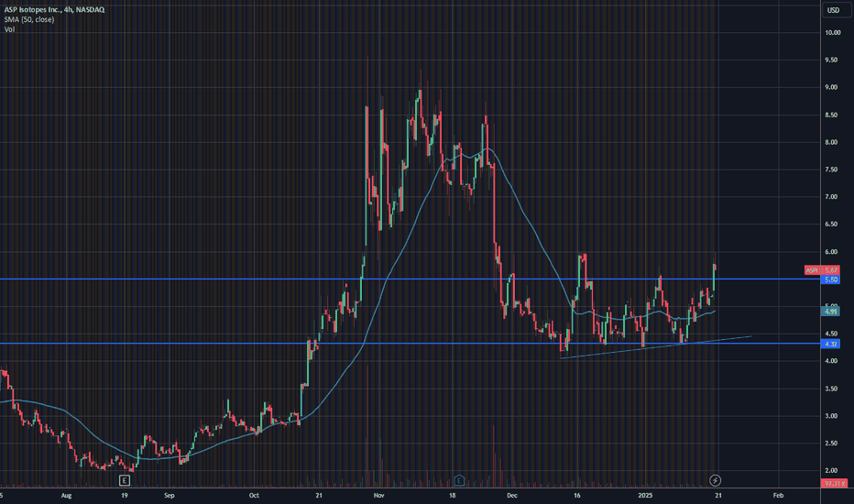Click the 7.00 price axis label
Screen dimensions: 854x504
pyautogui.click(x=831, y=197)
